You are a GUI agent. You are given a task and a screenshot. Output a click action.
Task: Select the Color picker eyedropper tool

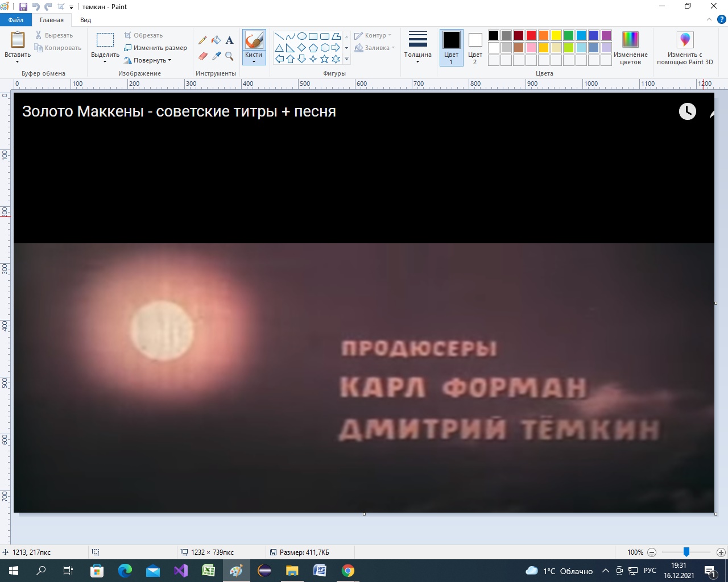[216, 56]
